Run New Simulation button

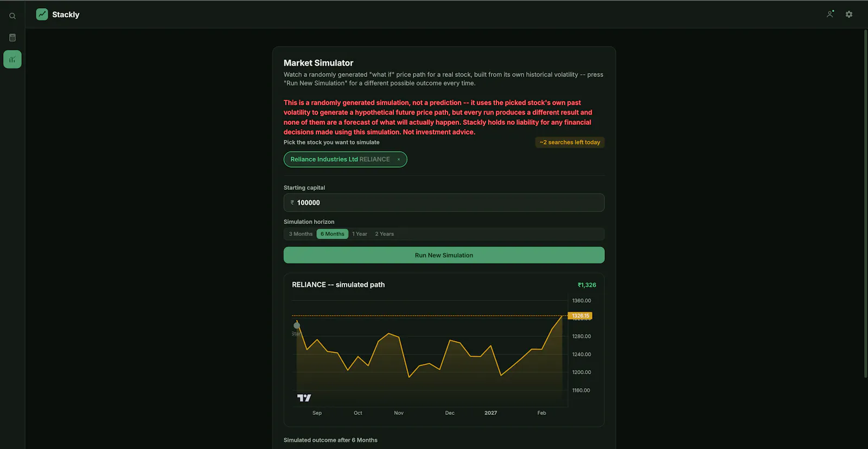click(444, 255)
